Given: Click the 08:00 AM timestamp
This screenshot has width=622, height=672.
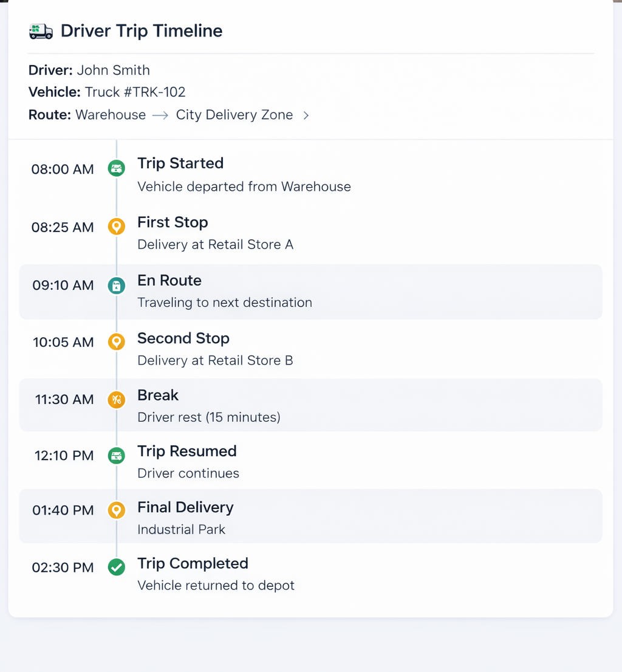Looking at the screenshot, I should tap(62, 170).
